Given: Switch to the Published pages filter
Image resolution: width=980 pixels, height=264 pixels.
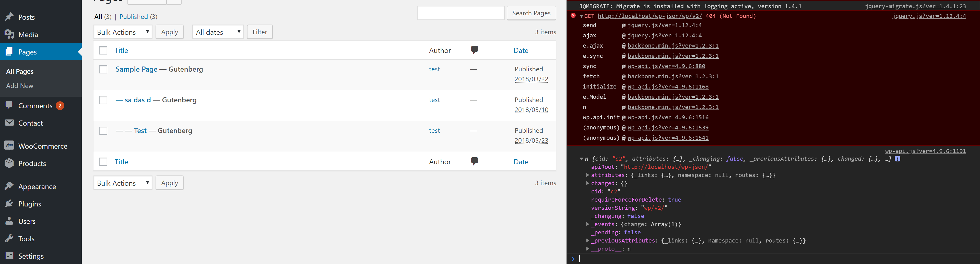Looking at the screenshot, I should coord(134,16).
